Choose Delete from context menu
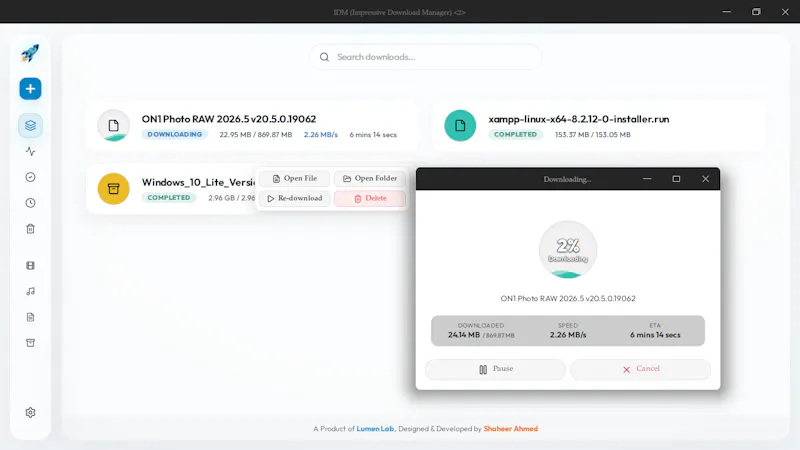This screenshot has height=450, width=800. tap(369, 198)
